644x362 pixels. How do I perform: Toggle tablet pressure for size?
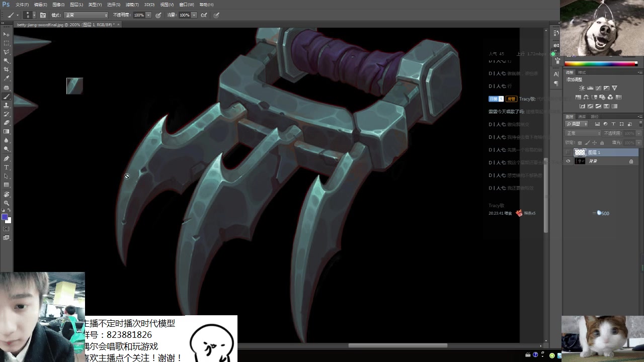click(216, 15)
